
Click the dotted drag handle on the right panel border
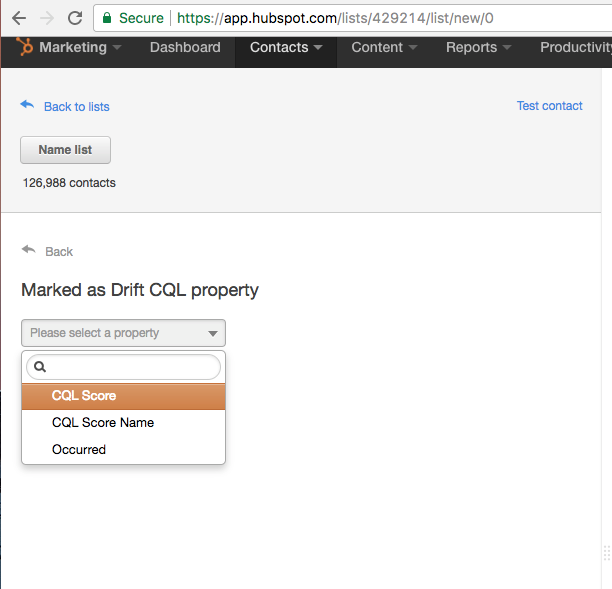[607, 553]
